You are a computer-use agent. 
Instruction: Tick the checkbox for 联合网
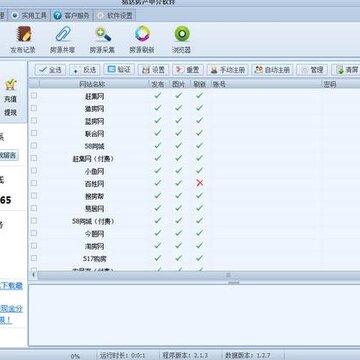tap(34, 133)
